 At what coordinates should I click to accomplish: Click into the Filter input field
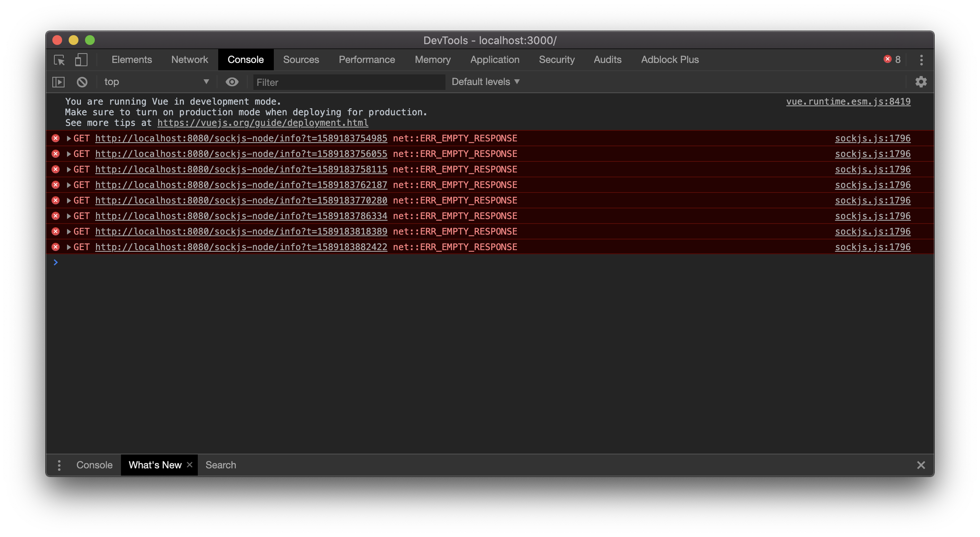[x=348, y=83]
